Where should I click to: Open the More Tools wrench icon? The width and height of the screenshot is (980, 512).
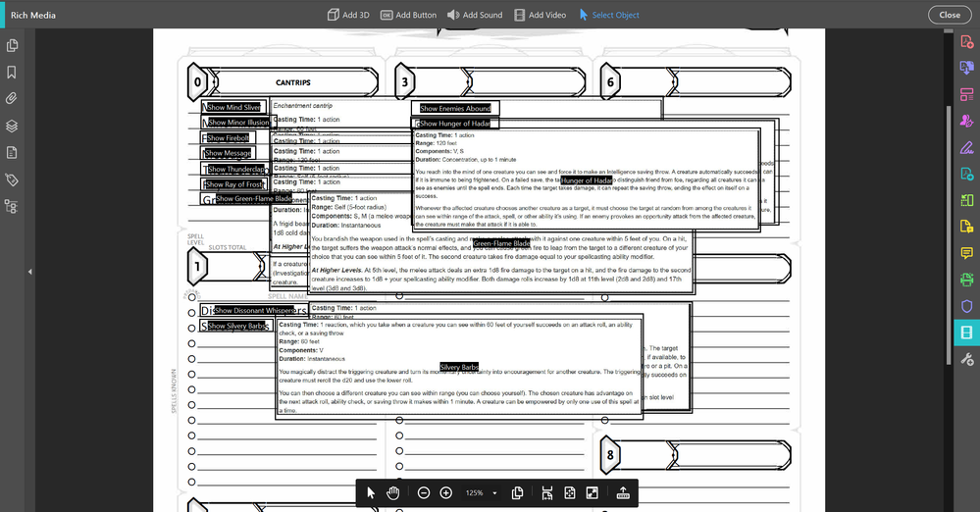pos(966,359)
